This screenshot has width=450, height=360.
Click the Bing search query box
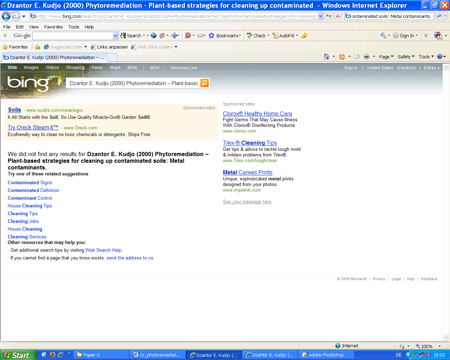click(x=133, y=83)
